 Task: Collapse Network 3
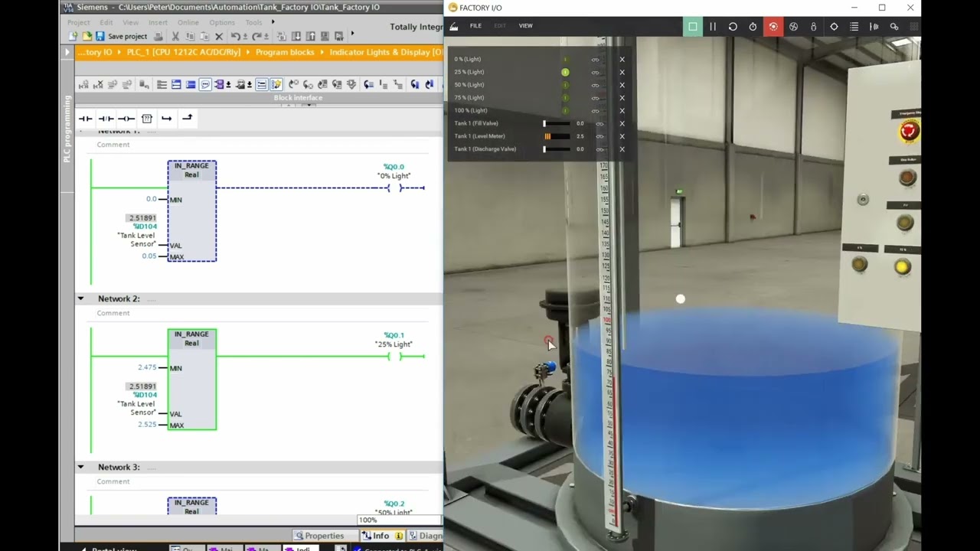coord(80,467)
